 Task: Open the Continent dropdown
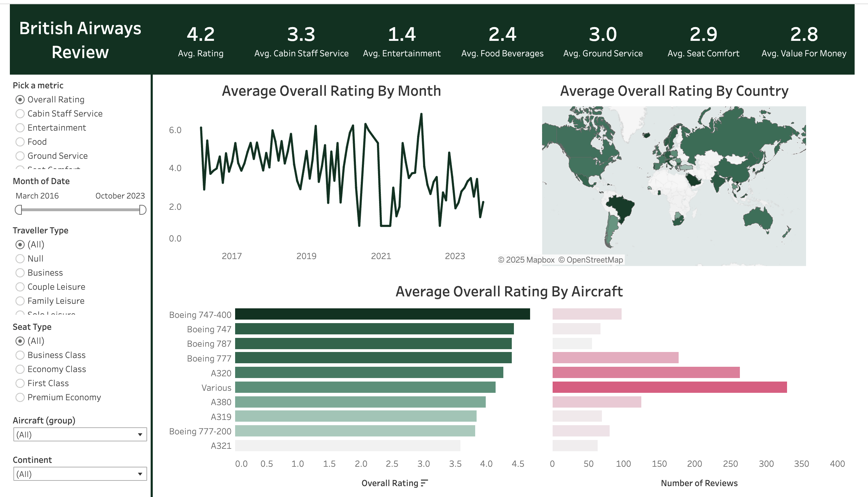click(80, 474)
